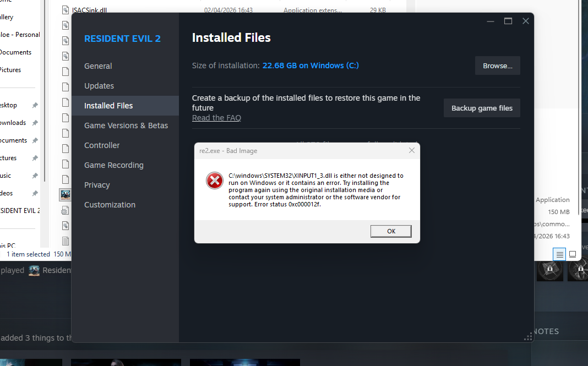Click the ISACSink.dll file icon
Viewport: 588px width, 366px height.
click(66, 10)
